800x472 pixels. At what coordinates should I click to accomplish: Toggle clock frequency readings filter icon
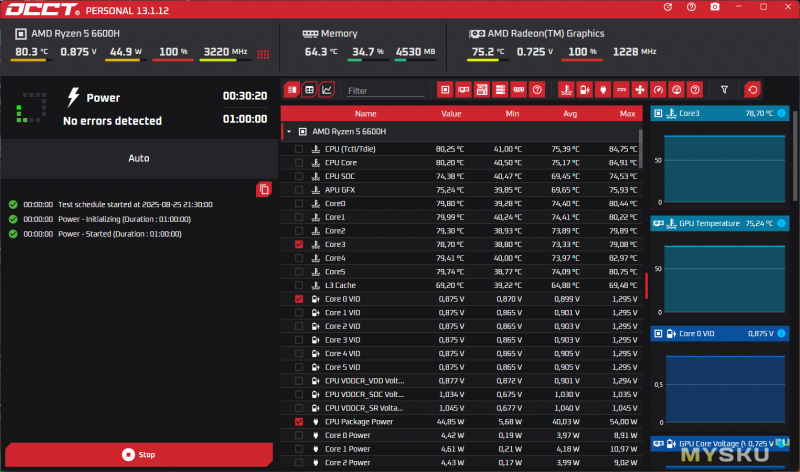[x=658, y=90]
